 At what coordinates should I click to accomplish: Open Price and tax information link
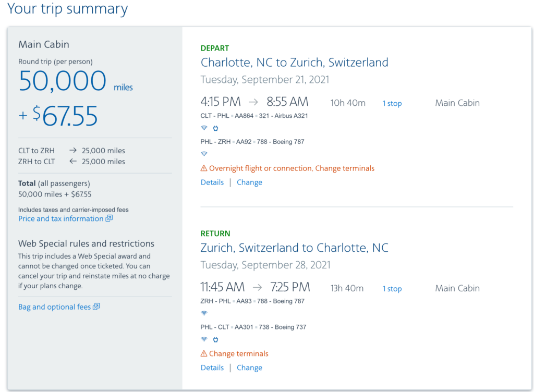[x=60, y=219]
